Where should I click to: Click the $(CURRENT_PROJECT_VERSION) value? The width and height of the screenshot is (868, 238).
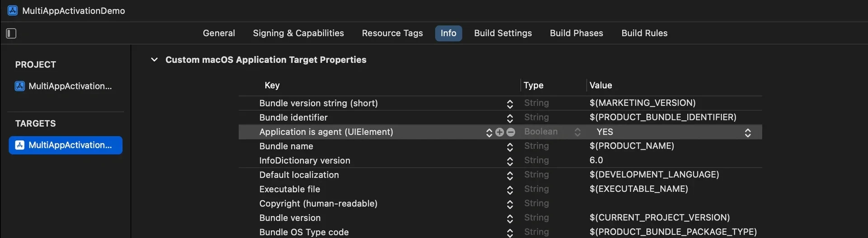tap(660, 218)
